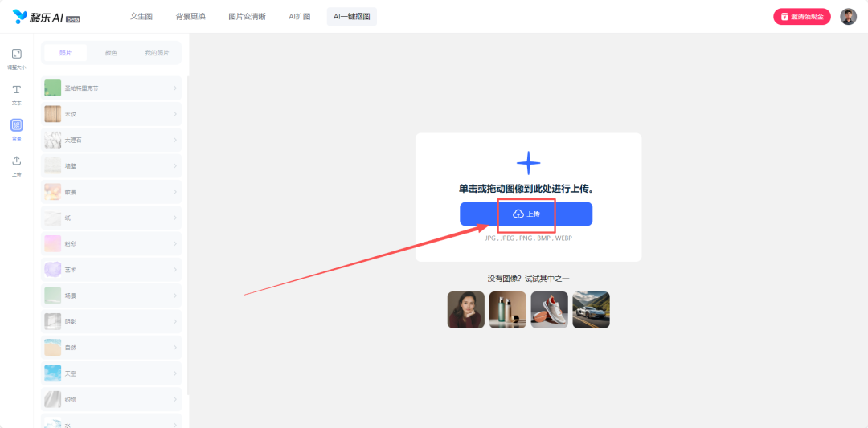Open the AI扩图 tab
This screenshot has height=428, width=868.
coord(300,17)
